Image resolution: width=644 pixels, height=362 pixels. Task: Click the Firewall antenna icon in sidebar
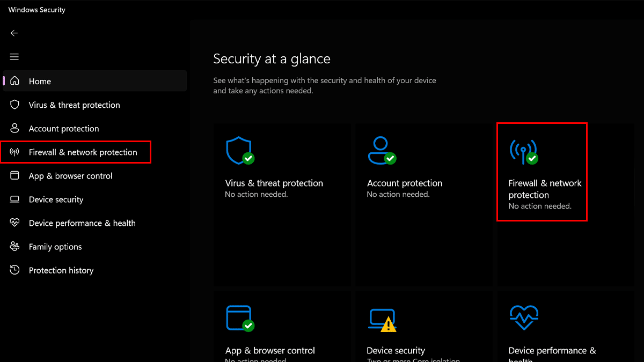coord(15,152)
